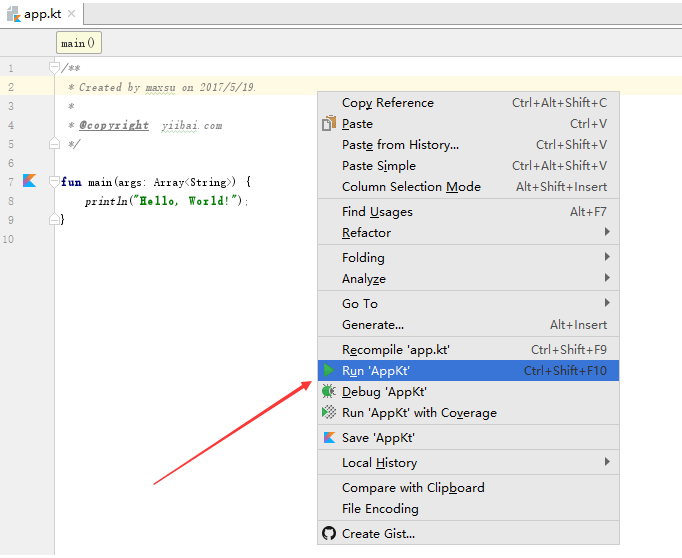Click the Debug 'AppKt' bug icon
Image resolution: width=682 pixels, height=558 pixels.
[x=329, y=392]
